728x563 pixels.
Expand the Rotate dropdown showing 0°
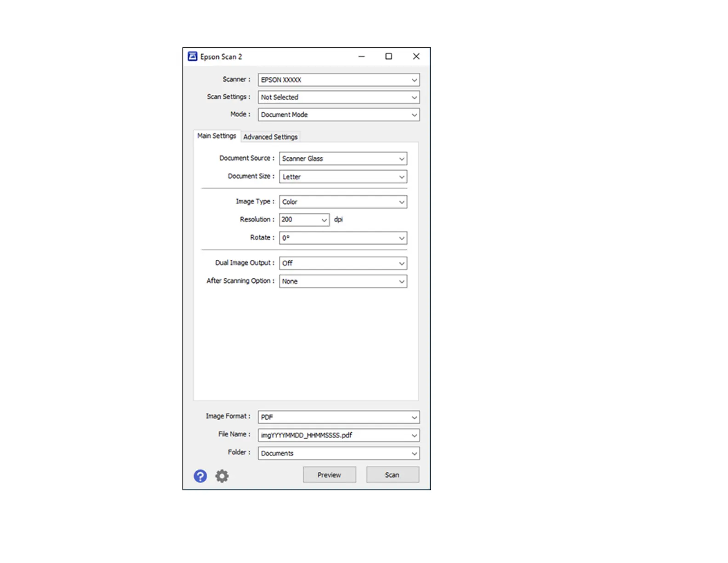(x=343, y=238)
